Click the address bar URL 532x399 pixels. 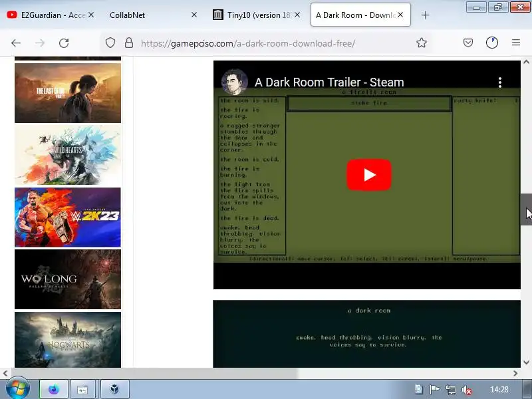click(247, 43)
